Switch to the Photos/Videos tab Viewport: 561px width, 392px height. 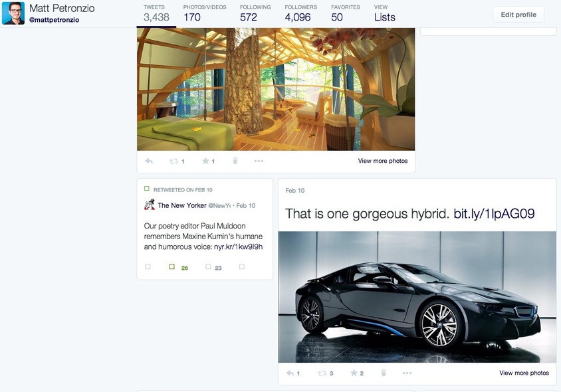pyautogui.click(x=204, y=13)
